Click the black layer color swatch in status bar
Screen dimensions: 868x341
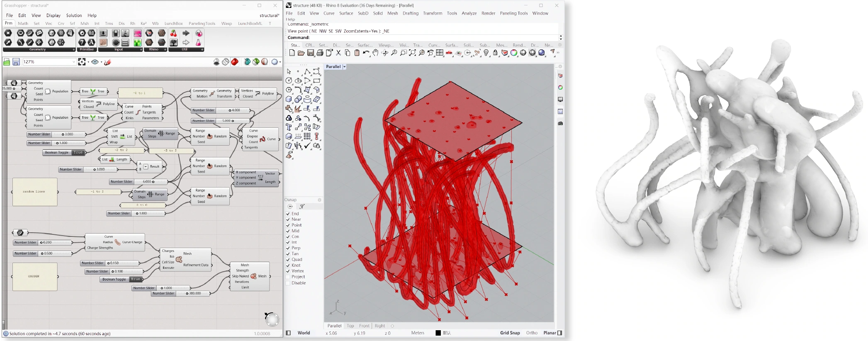(438, 333)
